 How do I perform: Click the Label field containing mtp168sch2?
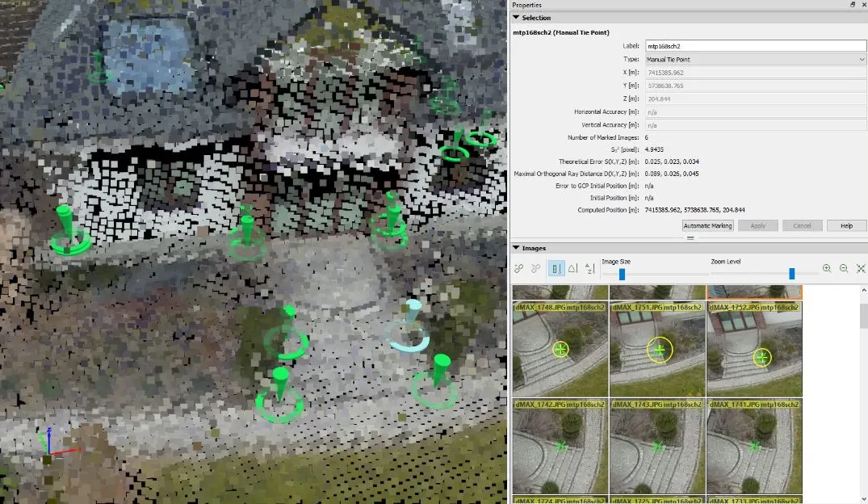754,46
